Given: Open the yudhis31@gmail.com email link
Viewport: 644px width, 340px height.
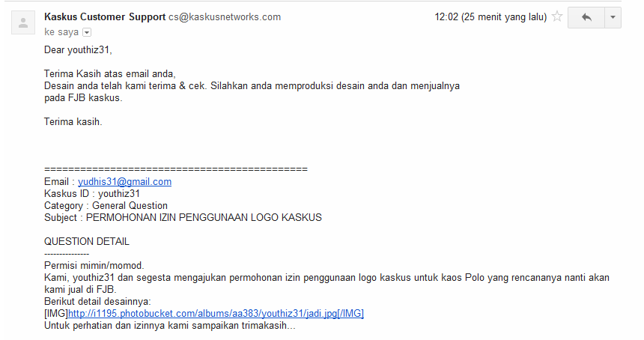Looking at the screenshot, I should coord(124,181).
